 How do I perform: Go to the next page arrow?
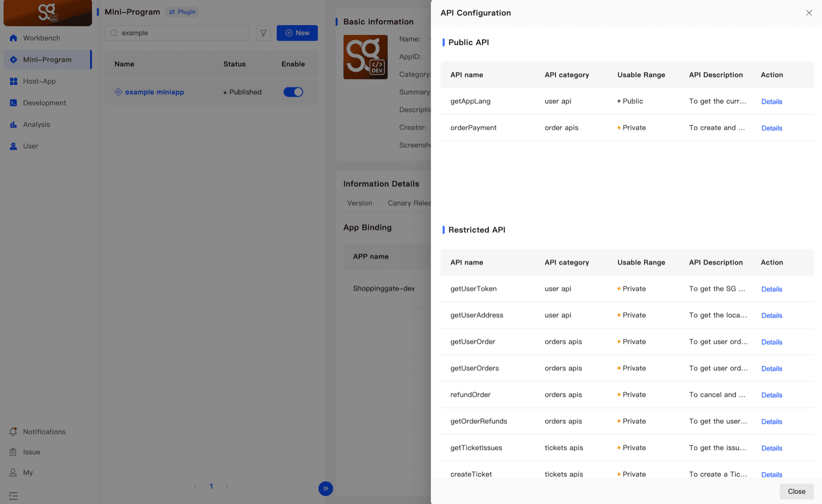pos(227,486)
